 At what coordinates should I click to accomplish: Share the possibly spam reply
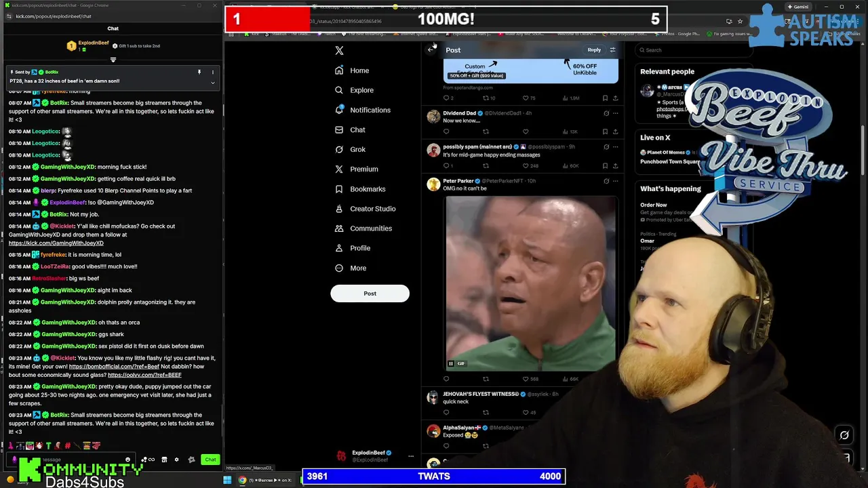tap(615, 165)
